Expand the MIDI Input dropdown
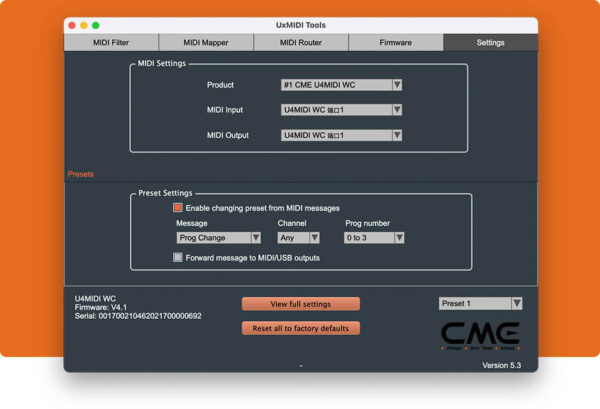 341,110
